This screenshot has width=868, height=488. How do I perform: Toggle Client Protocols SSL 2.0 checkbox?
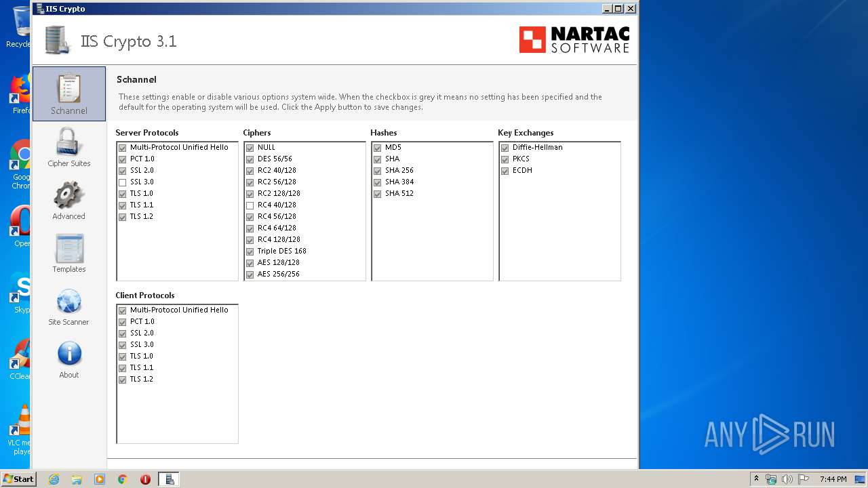point(123,333)
